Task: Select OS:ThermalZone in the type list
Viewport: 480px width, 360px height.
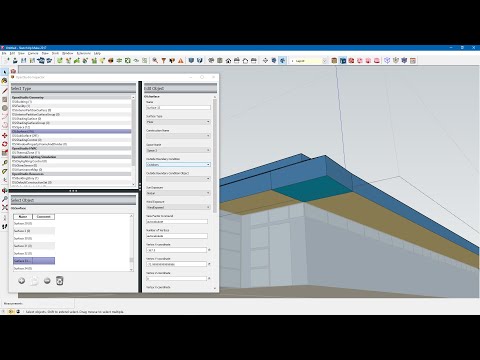Action: 71,153
